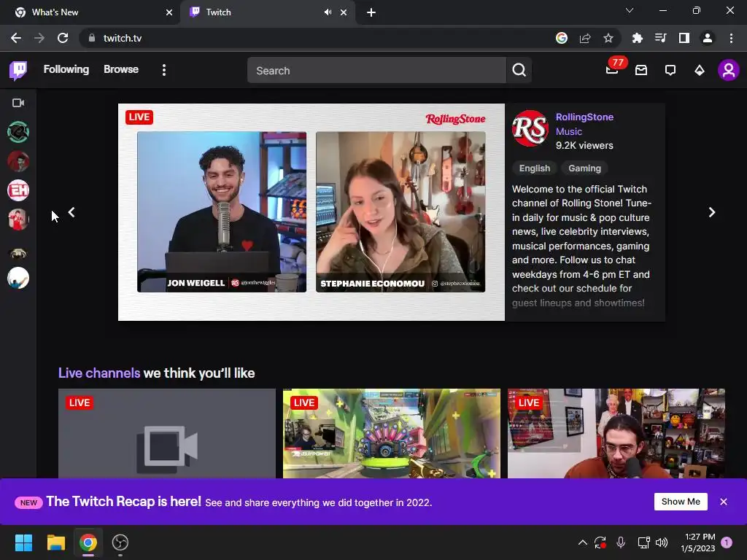Open the Browse page
This screenshot has height=560, width=747.
(121, 69)
